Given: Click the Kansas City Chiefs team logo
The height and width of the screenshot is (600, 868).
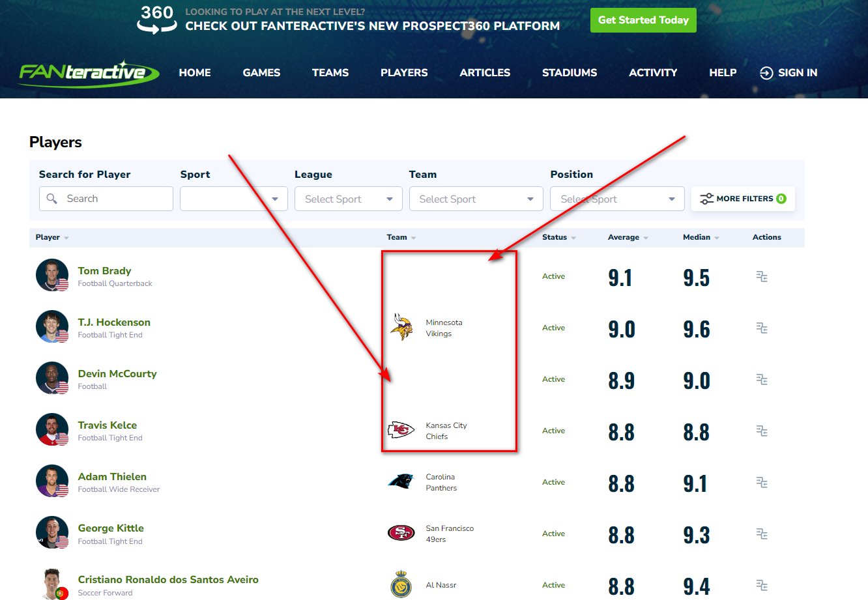Looking at the screenshot, I should 401,430.
